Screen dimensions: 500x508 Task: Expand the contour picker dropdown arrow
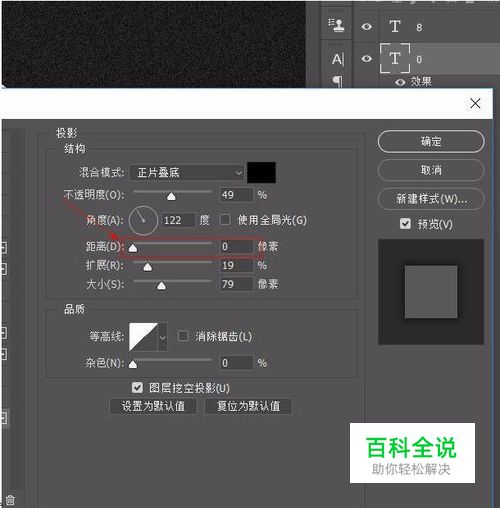(162, 337)
